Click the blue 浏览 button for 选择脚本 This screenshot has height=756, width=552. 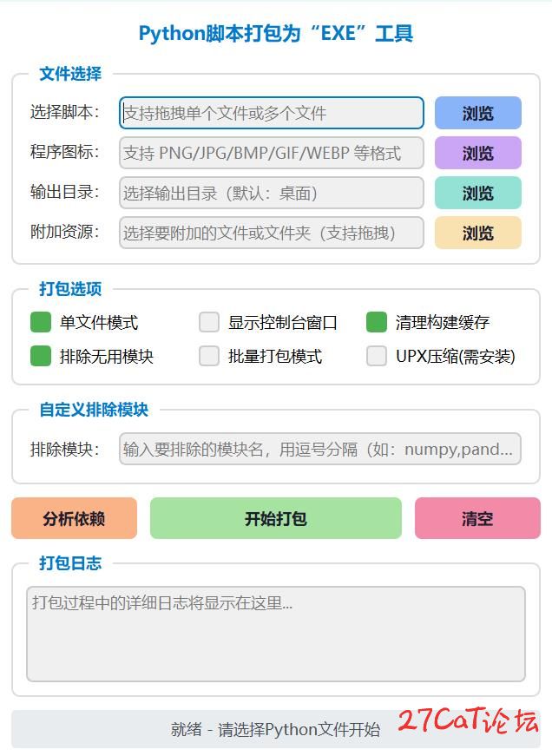pos(477,113)
